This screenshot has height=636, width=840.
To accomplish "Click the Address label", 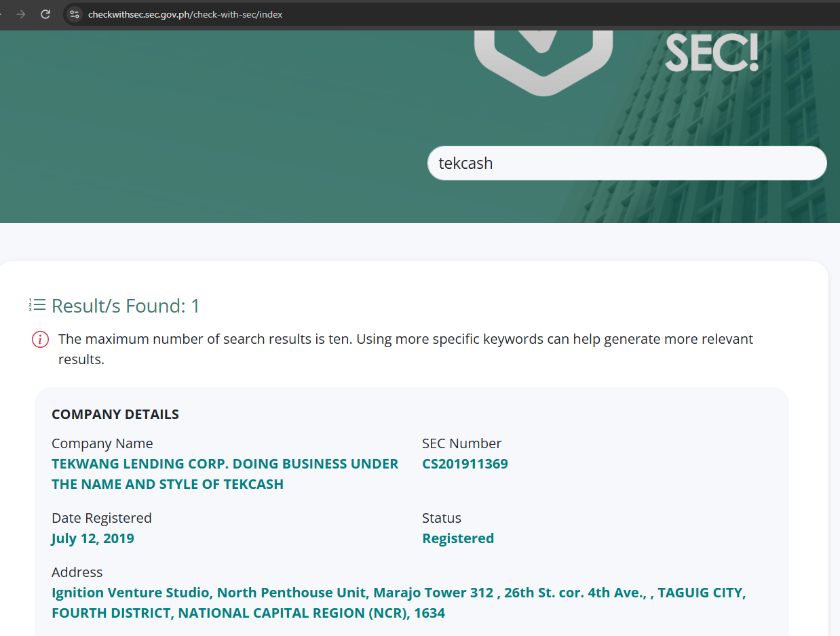I will click(x=77, y=572).
